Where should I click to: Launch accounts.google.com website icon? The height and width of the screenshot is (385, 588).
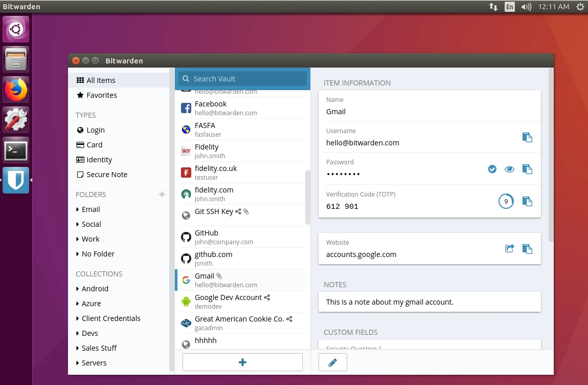click(509, 249)
